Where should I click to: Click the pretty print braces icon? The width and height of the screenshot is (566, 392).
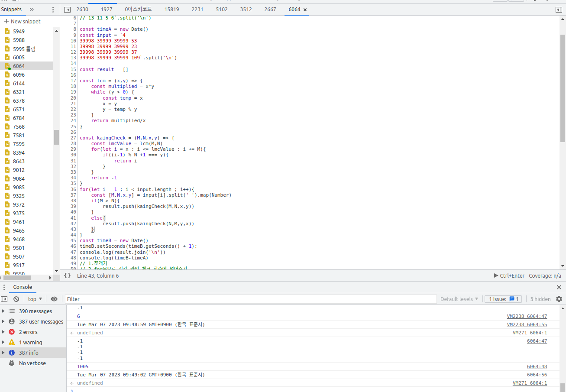pyautogui.click(x=67, y=275)
